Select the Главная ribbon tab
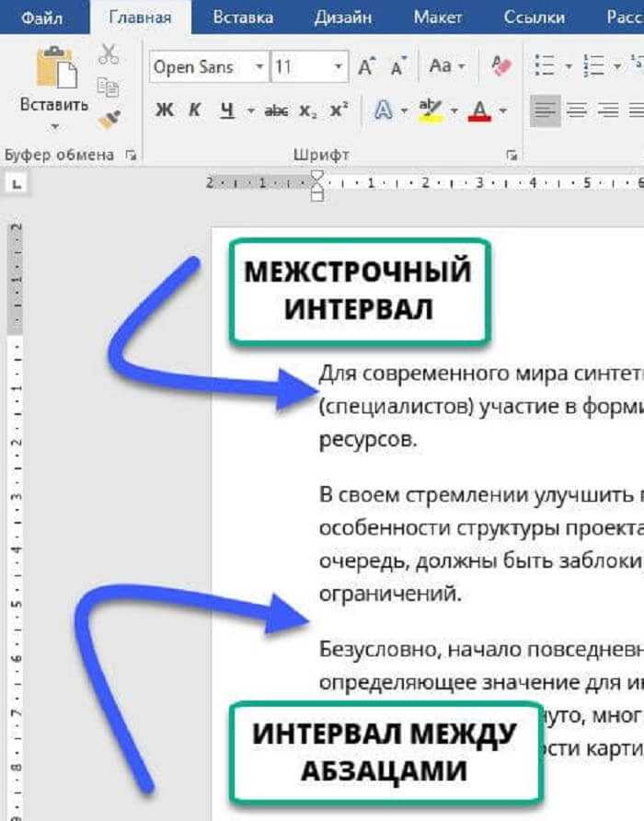 point(140,17)
